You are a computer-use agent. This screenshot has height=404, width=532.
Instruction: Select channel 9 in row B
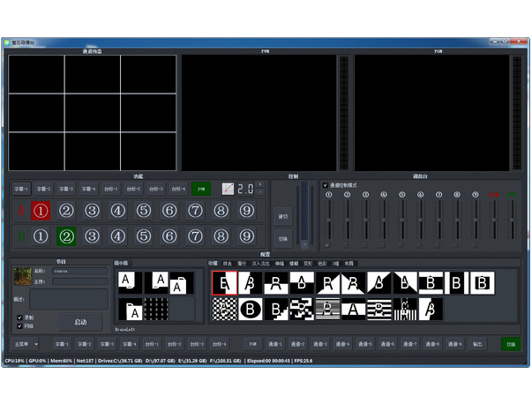tap(247, 236)
